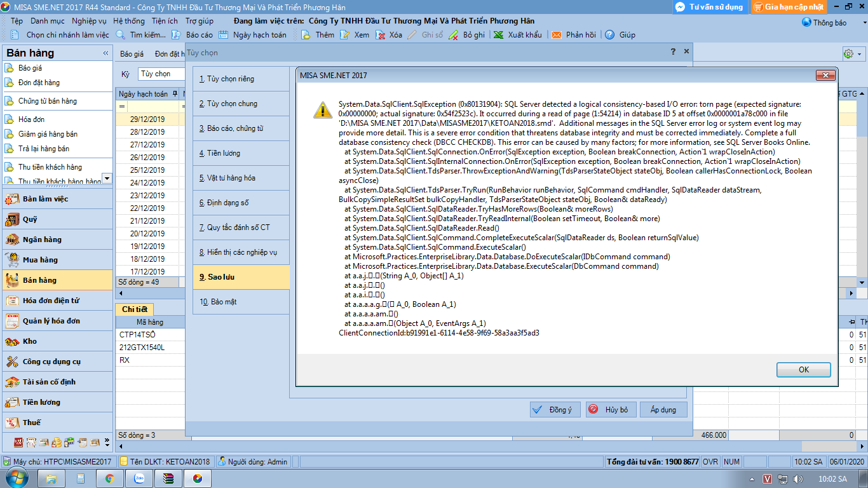The width and height of the screenshot is (868, 488).
Task: Click the Áp dụng button
Action: 663,410
